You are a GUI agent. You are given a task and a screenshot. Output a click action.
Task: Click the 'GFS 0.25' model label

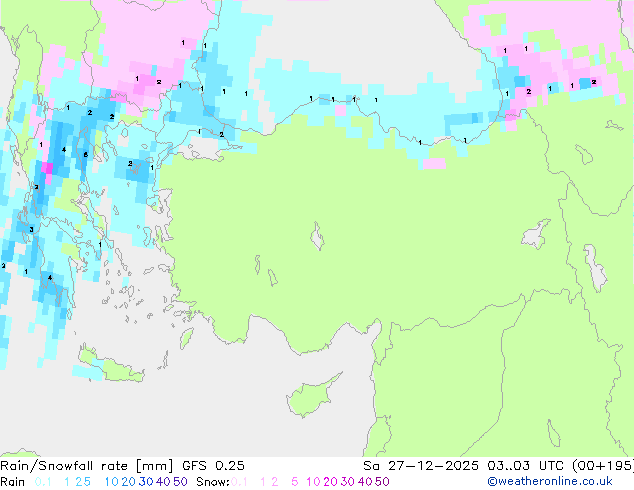(x=213, y=466)
